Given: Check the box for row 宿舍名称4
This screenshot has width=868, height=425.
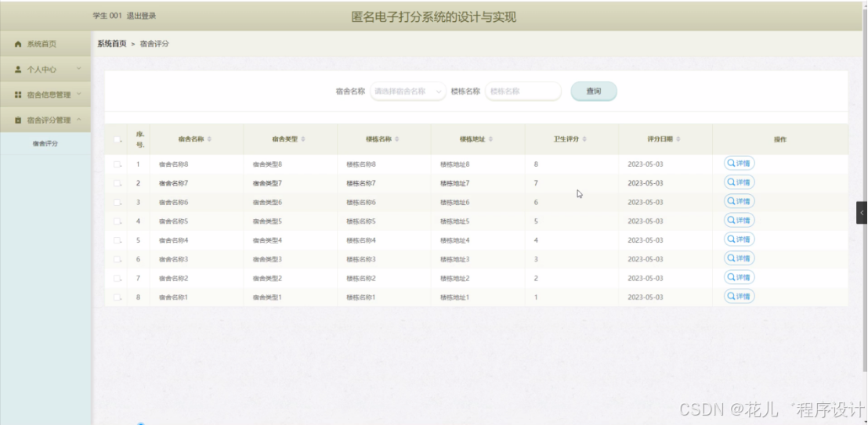Looking at the screenshot, I should (117, 240).
